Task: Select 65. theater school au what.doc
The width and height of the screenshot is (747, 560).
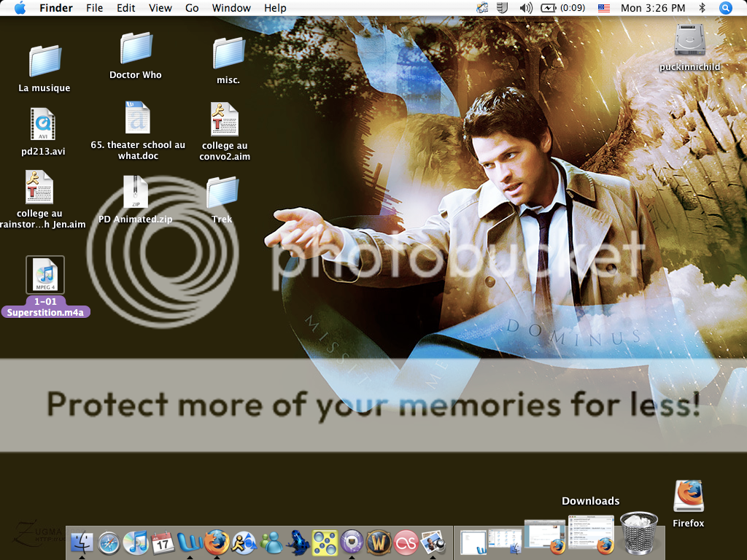Action: pos(138,130)
